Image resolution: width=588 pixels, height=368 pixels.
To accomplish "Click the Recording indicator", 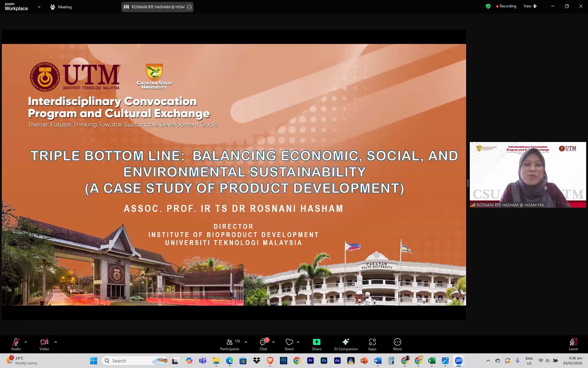I will coord(506,6).
